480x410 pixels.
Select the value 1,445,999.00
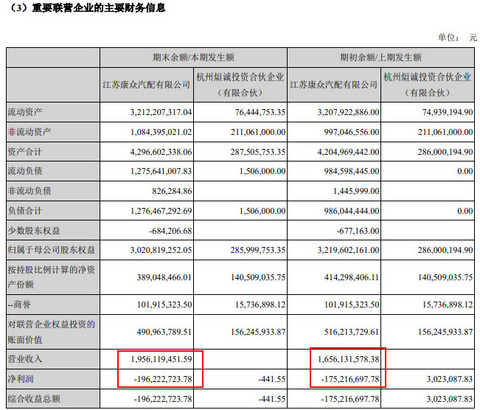tap(356, 191)
